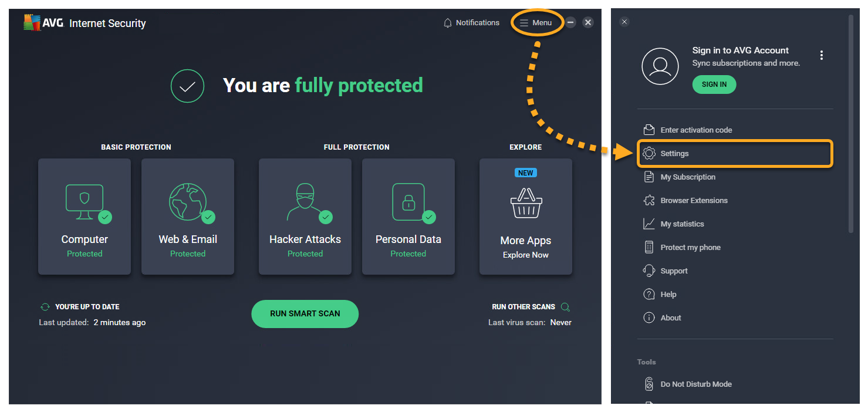Click the Computer protection monitor icon

click(x=85, y=198)
